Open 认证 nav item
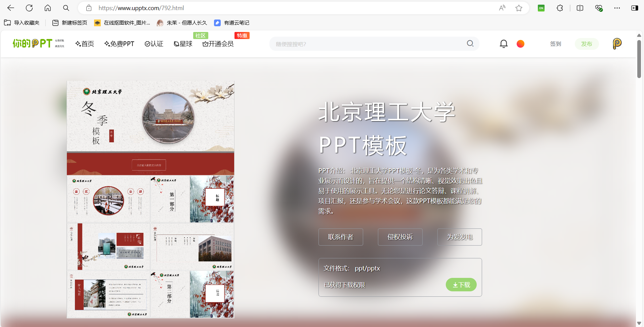Screen dimensions: 644x327 [154, 44]
